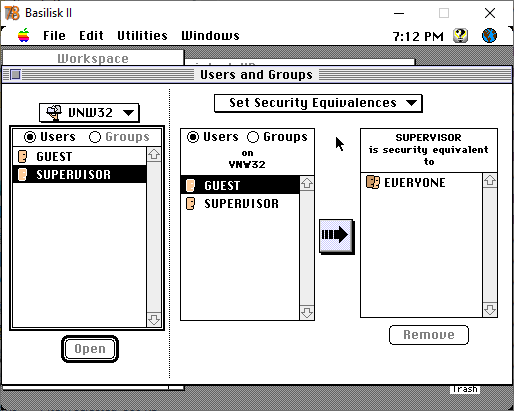
Task: Click GUEST user icon in middle list
Action: point(190,185)
